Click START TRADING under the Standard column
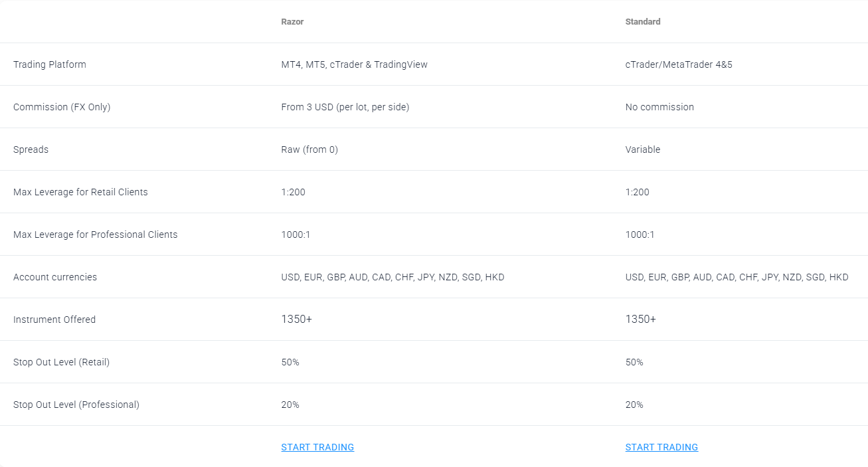868x467 pixels. point(661,447)
